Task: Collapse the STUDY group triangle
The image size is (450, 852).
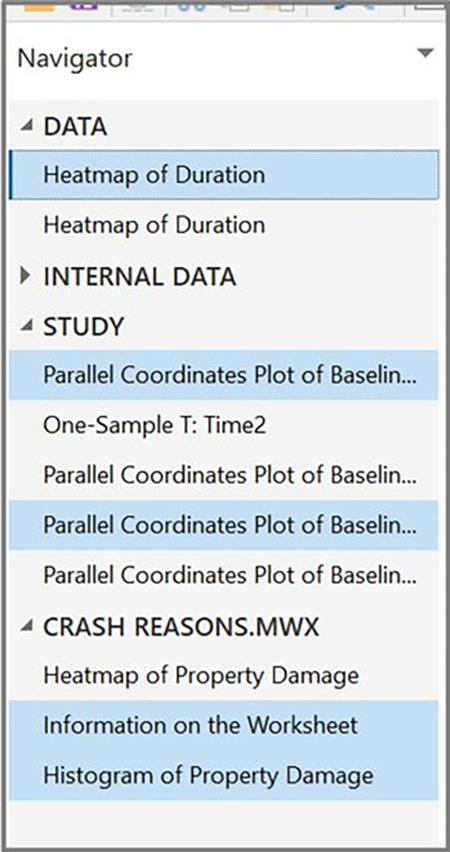Action: (25, 325)
